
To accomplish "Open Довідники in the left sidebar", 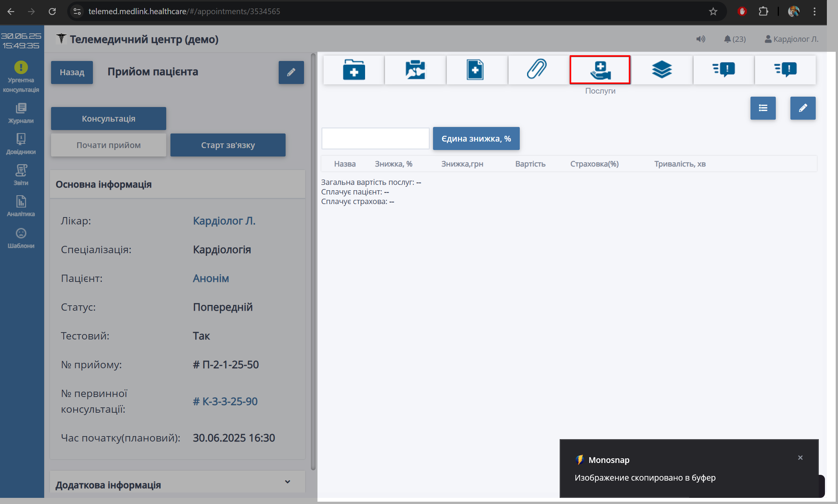I will 21,144.
